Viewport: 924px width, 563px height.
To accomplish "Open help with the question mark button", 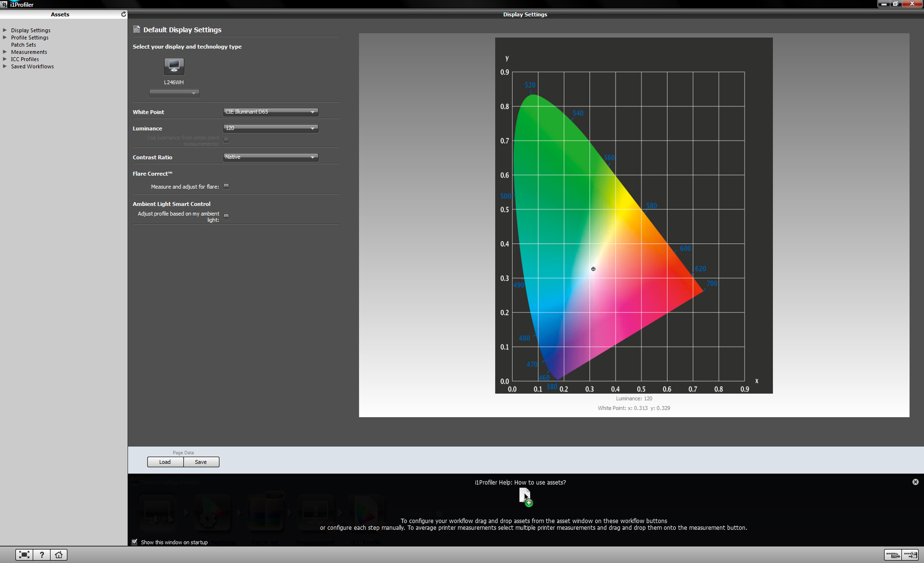I will 42,555.
